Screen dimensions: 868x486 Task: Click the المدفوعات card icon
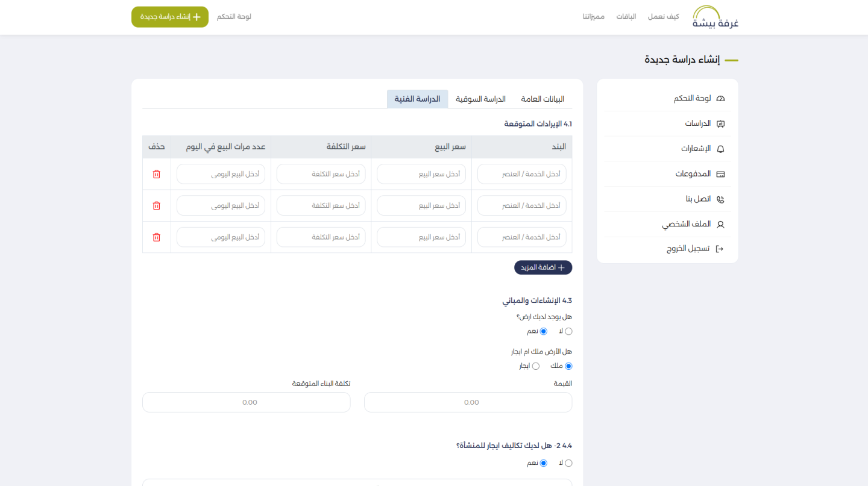tap(720, 174)
